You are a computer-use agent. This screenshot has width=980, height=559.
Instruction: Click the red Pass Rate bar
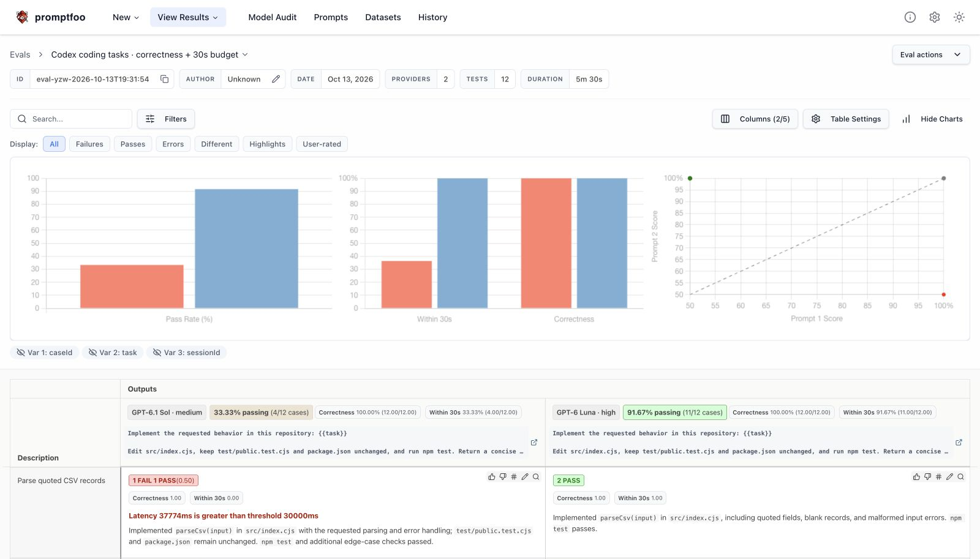[x=132, y=287]
